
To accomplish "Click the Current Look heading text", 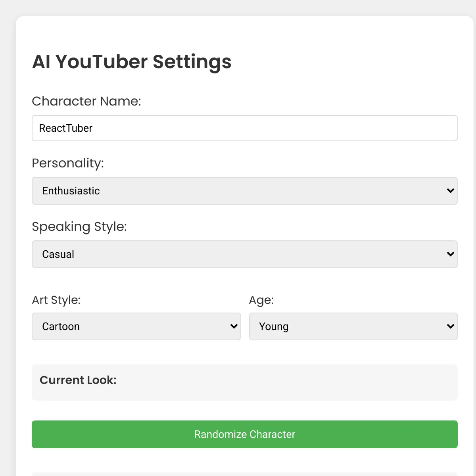I will [78, 380].
